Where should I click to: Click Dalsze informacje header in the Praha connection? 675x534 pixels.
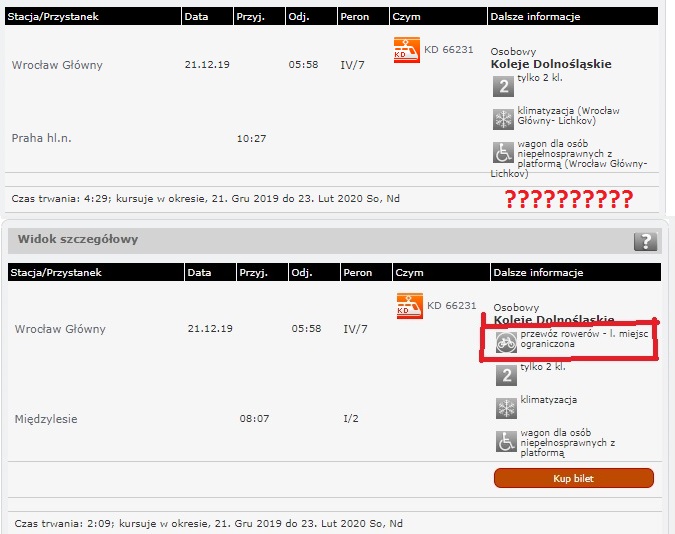point(573,16)
